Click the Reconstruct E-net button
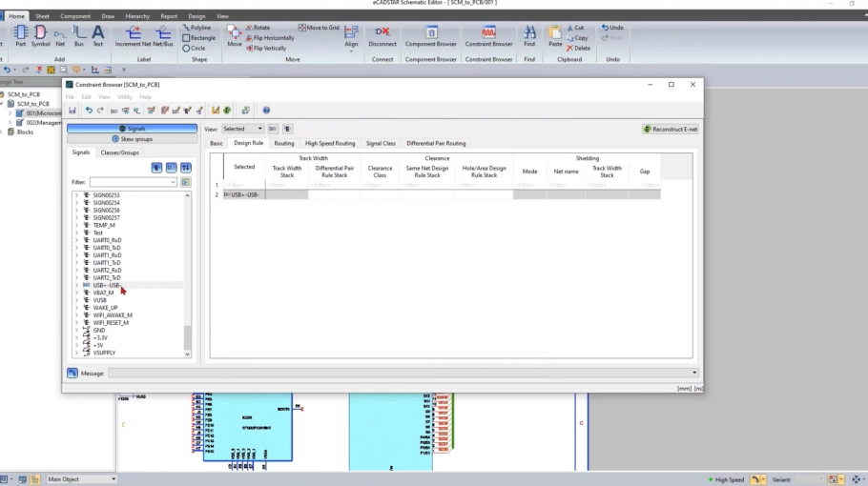 tap(671, 129)
